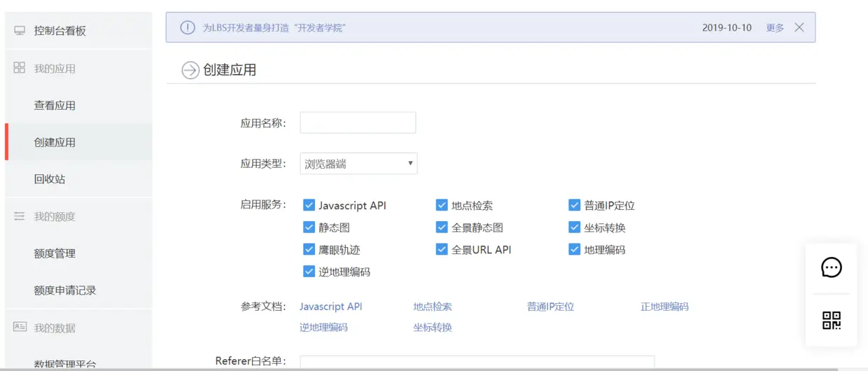Uncheck the Javascript API service

[x=309, y=205]
